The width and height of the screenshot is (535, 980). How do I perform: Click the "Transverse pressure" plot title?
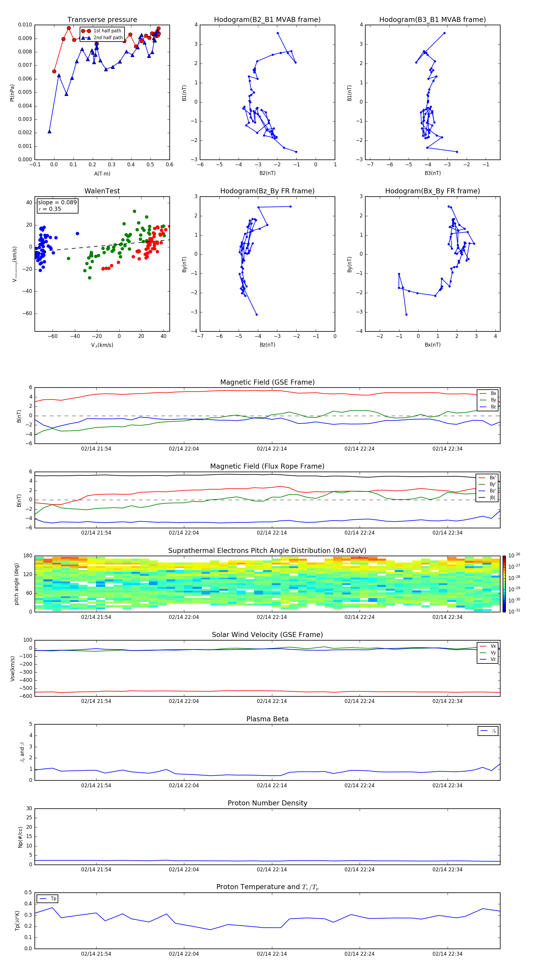point(102,20)
